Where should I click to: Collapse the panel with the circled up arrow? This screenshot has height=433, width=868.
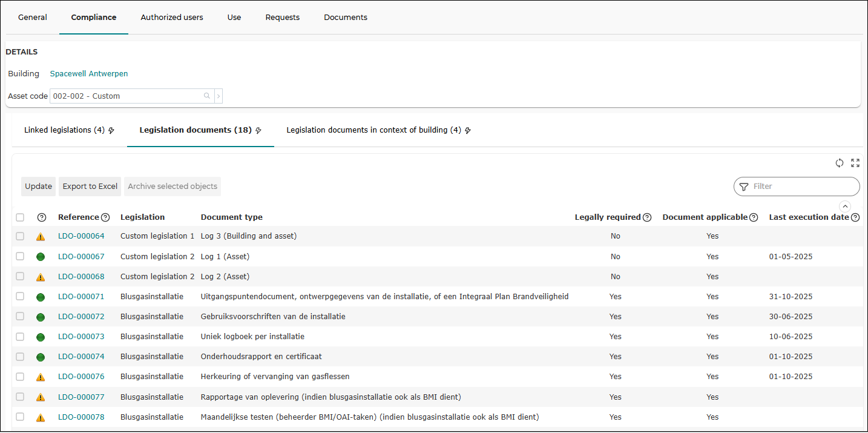click(846, 206)
